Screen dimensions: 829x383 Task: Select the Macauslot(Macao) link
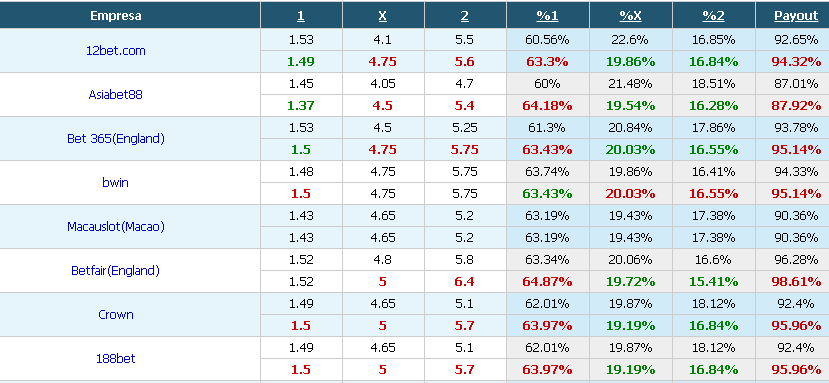coord(115,226)
